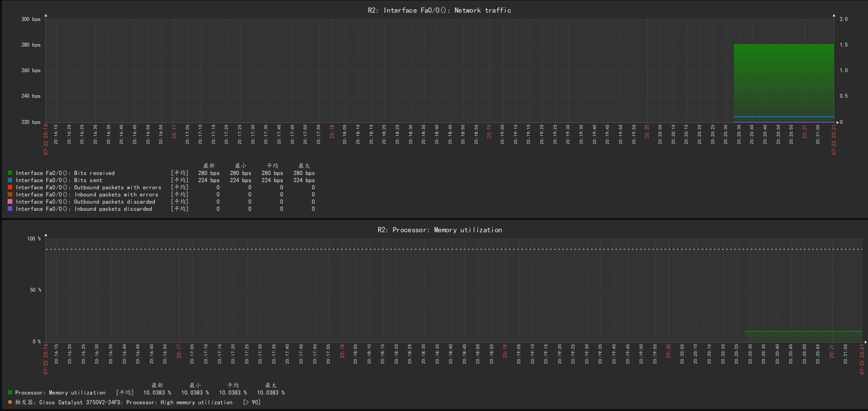Image resolution: width=868 pixels, height=411 pixels.
Task: Click red Outbound packets with errors swatch
Action: [x=10, y=187]
